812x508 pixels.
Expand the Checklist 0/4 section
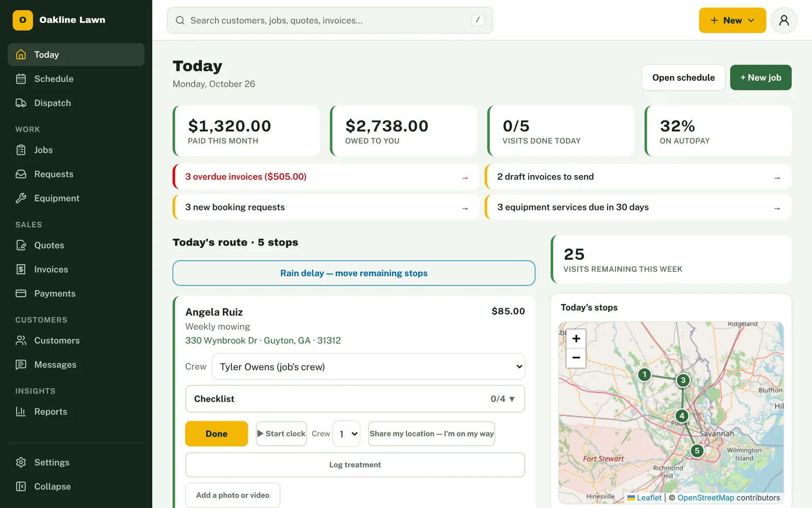[355, 399]
